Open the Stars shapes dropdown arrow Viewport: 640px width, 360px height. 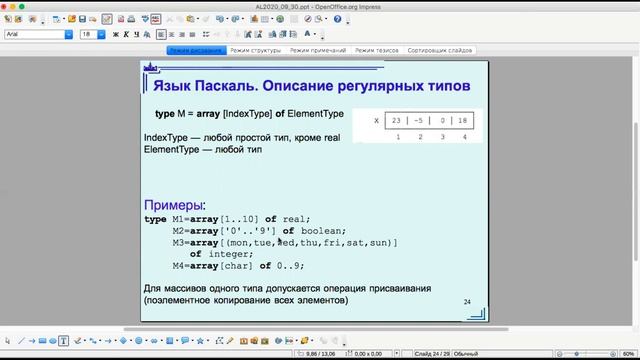coord(208,341)
